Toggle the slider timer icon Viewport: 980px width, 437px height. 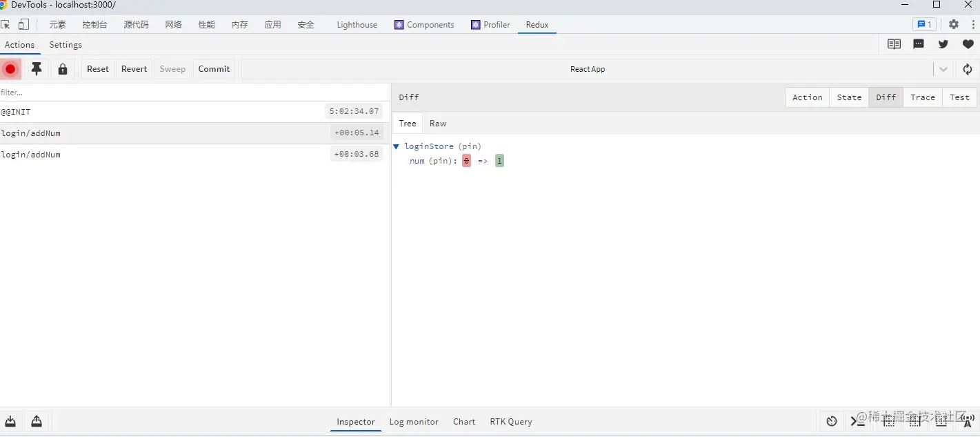(832, 421)
